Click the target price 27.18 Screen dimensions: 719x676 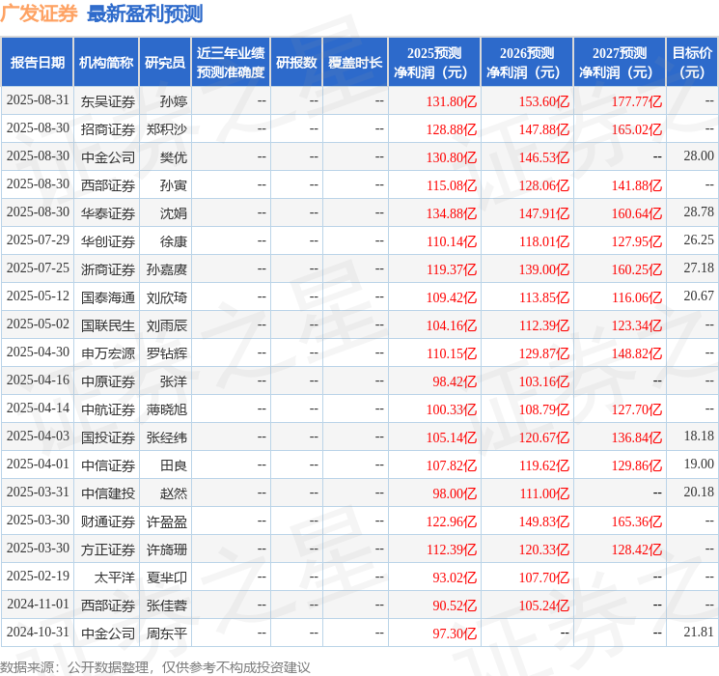[x=698, y=268]
